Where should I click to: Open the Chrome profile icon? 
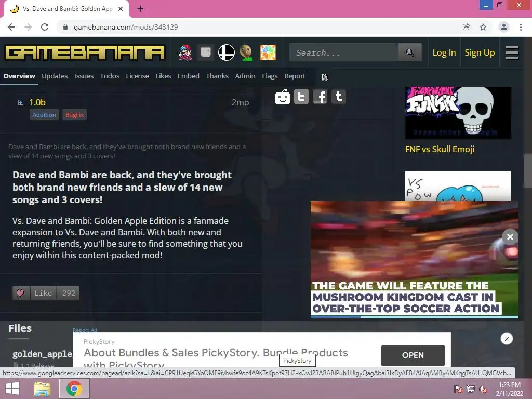(504, 27)
